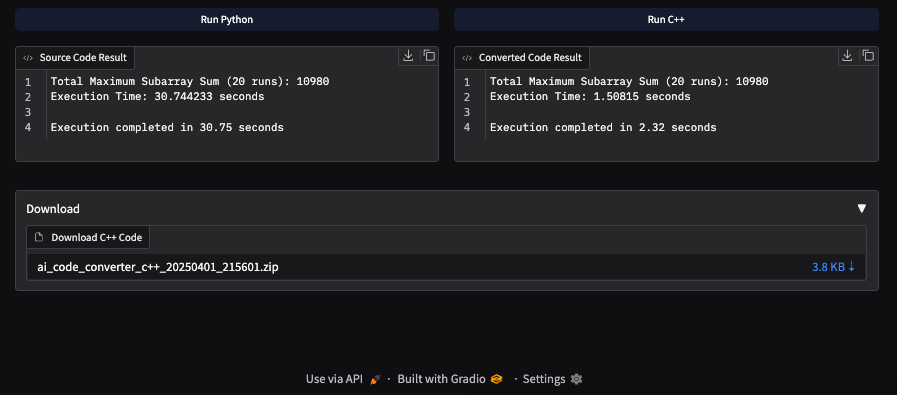Collapse the Download section triangle
897x395 pixels.
[x=862, y=209]
